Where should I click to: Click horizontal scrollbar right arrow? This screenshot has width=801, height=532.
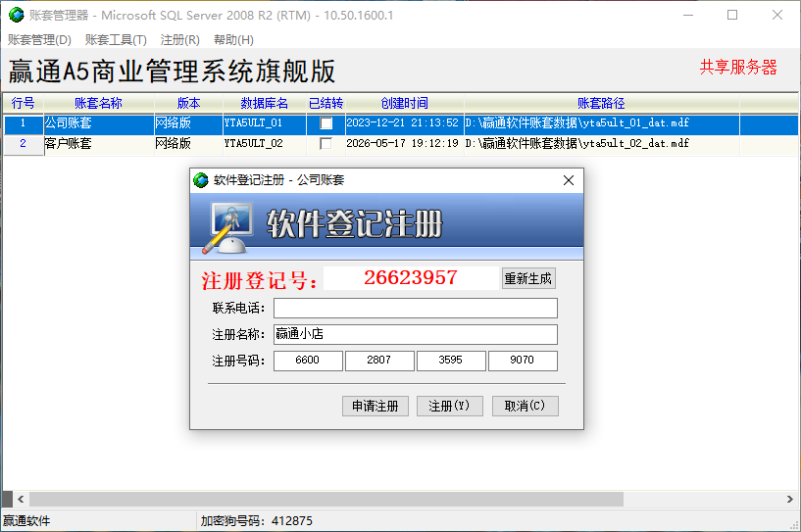point(790,499)
